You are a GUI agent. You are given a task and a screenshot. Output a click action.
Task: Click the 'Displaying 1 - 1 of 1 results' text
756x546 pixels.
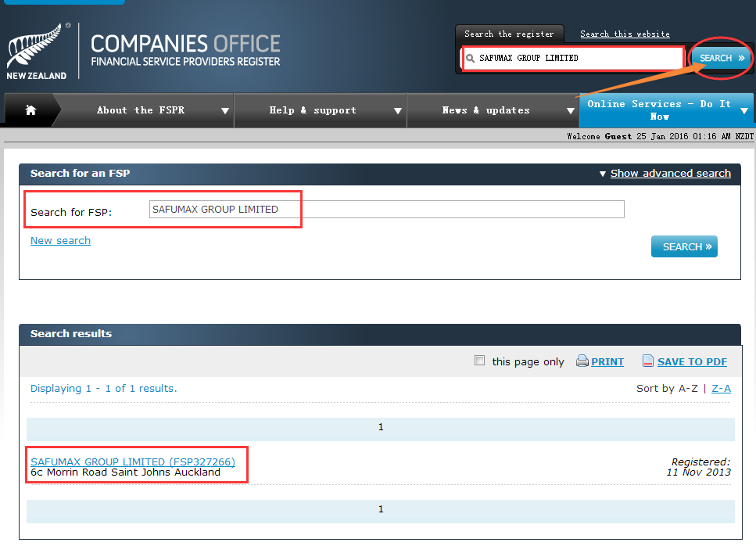[104, 388]
